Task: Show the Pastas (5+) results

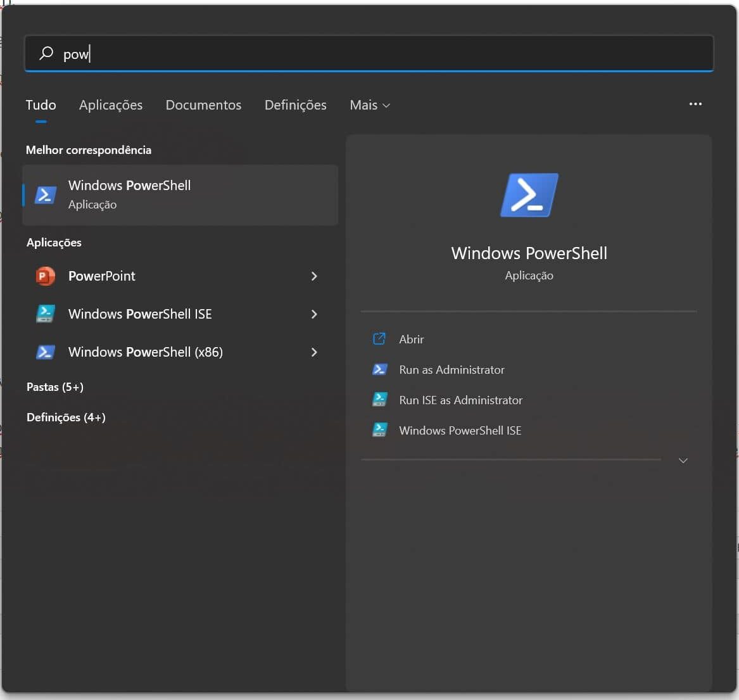Action: click(x=55, y=387)
